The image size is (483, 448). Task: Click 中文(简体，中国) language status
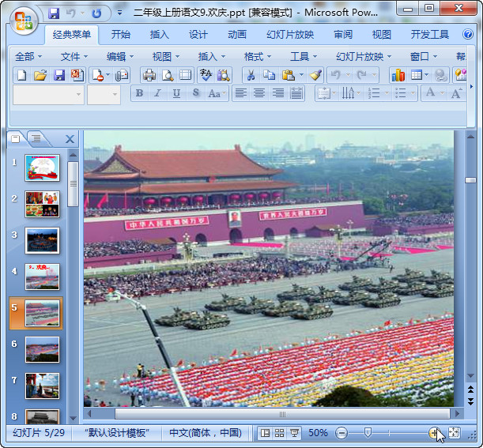point(206,433)
